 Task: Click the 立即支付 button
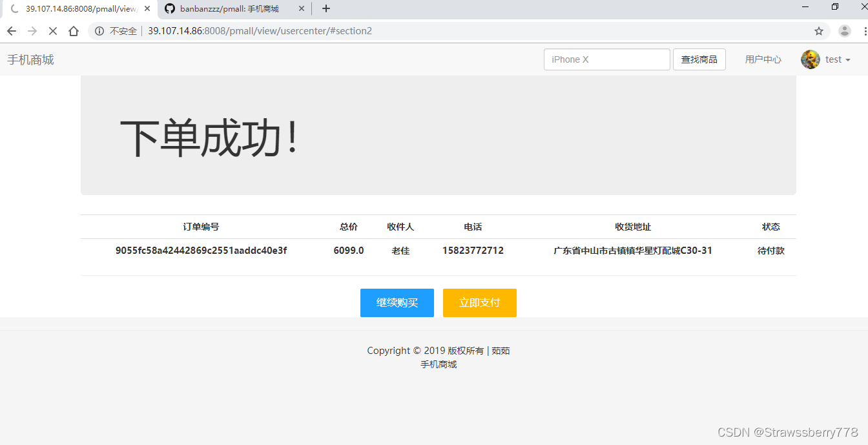[480, 303]
